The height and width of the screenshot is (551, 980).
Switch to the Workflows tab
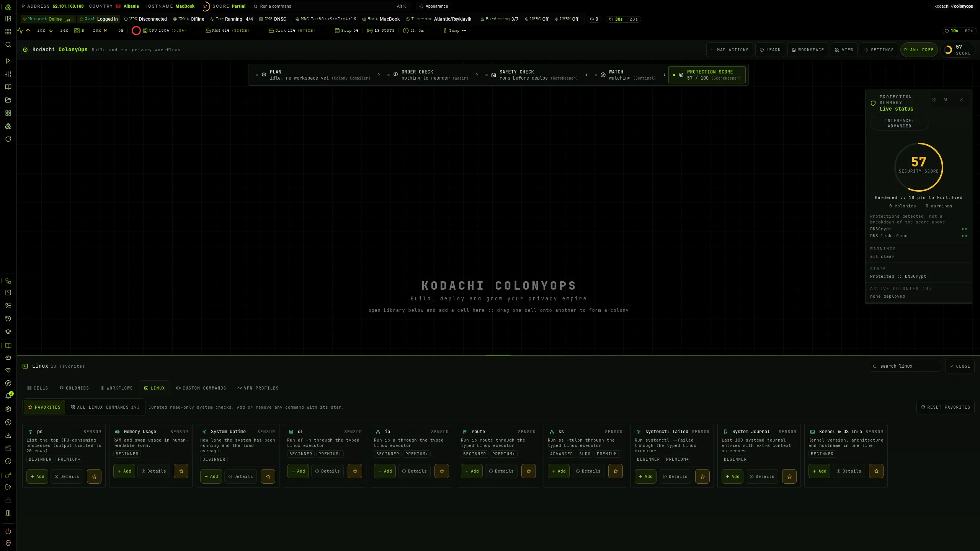[116, 388]
